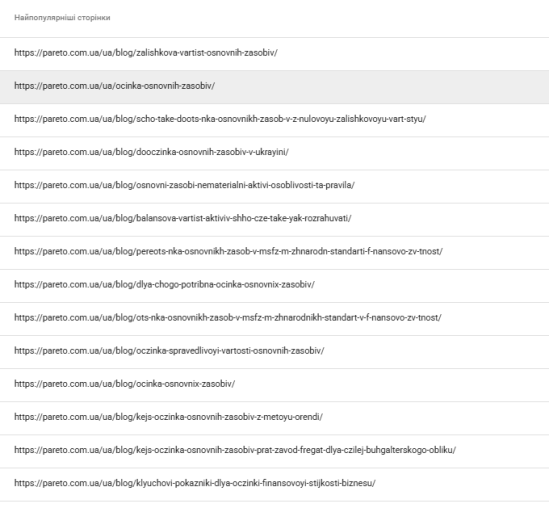Select klyuchovi-pokazniki finansovoyi-stijkosti row
The image size is (549, 512).
(274, 484)
